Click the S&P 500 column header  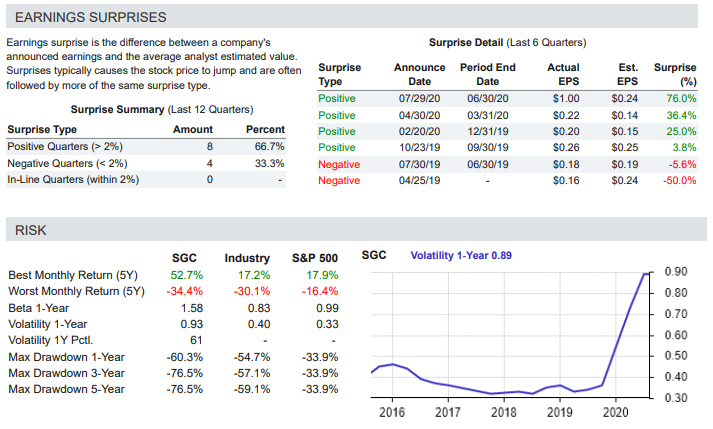[x=315, y=258]
